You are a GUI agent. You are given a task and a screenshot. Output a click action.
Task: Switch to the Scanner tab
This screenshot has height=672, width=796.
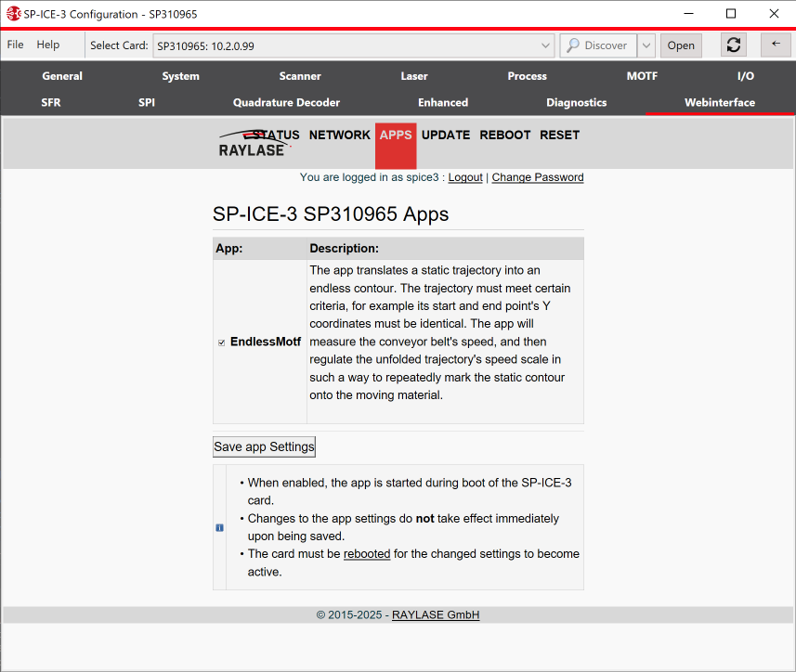300,76
